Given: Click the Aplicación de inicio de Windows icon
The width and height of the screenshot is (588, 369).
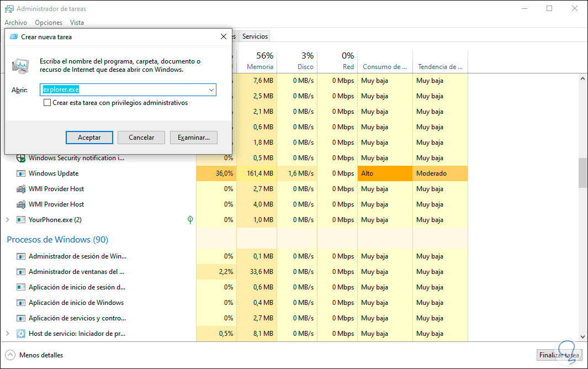Looking at the screenshot, I should coord(21,303).
